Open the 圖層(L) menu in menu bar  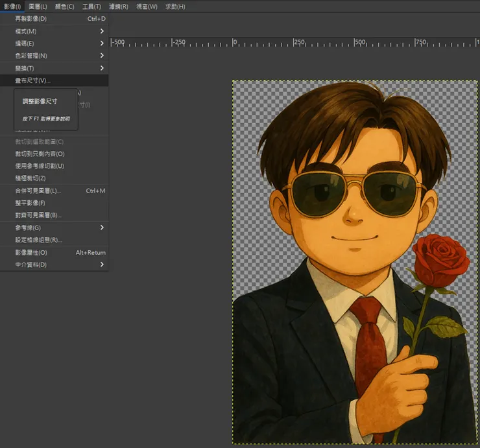point(38,6)
